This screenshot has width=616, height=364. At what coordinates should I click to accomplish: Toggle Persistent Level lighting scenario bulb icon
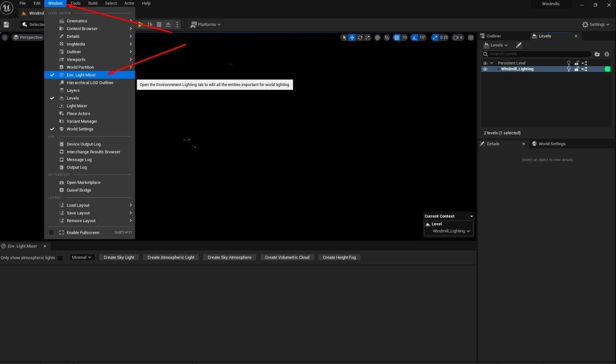[x=569, y=63]
